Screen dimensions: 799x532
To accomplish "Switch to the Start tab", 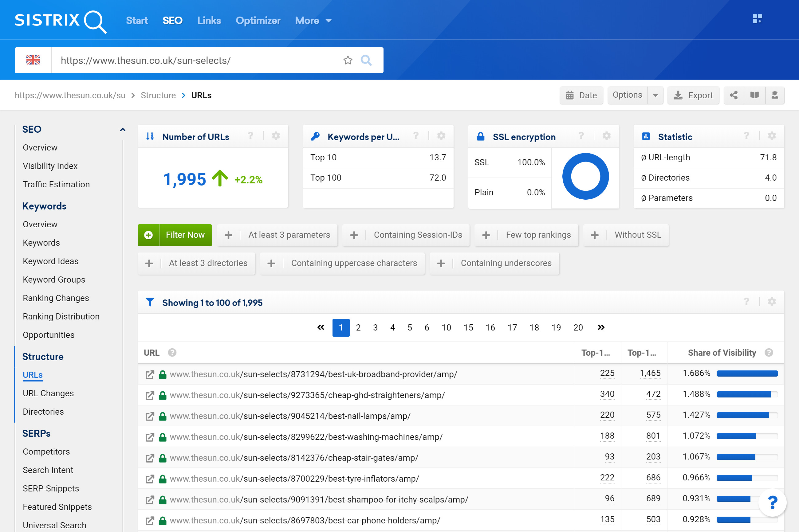I will pyautogui.click(x=137, y=21).
